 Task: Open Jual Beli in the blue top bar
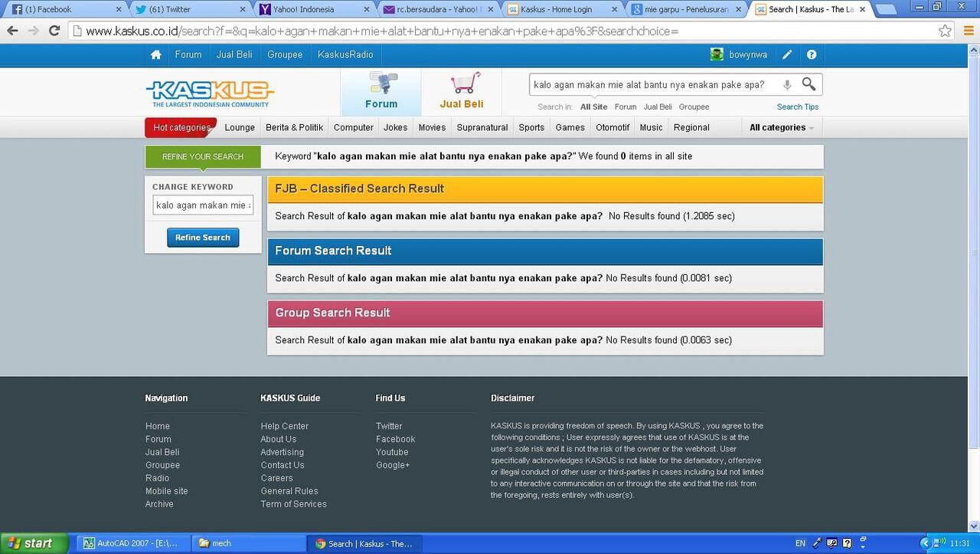(x=234, y=54)
